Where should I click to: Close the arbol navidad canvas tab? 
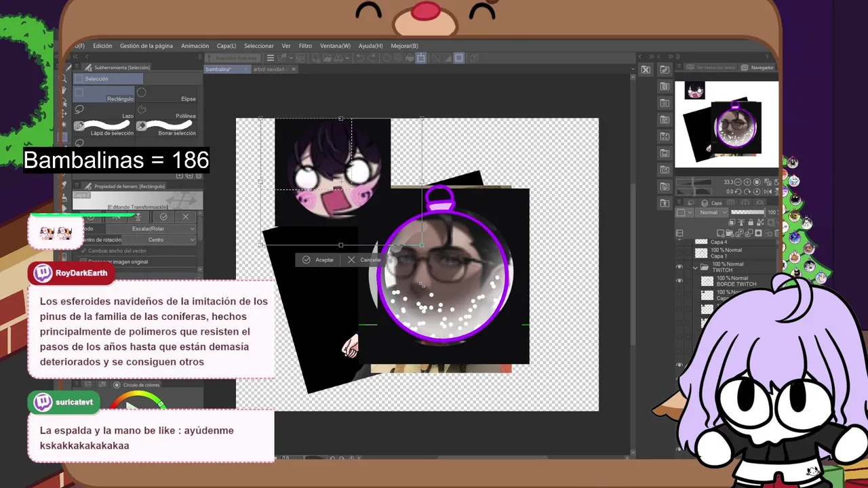pyautogui.click(x=294, y=69)
